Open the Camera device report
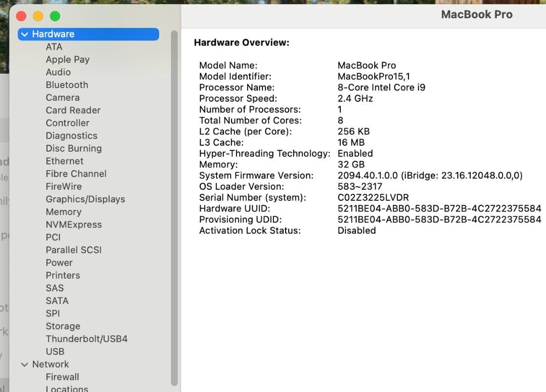The width and height of the screenshot is (546, 392). coord(62,98)
